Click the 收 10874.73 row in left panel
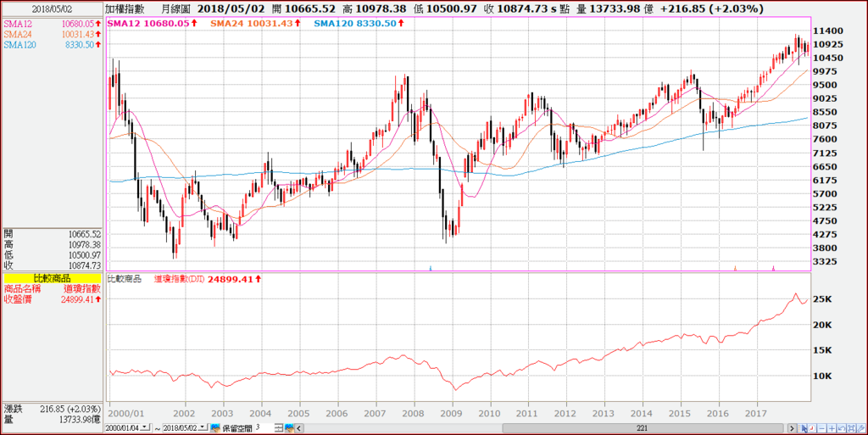Screen dimensions: 868x435 tap(52, 265)
